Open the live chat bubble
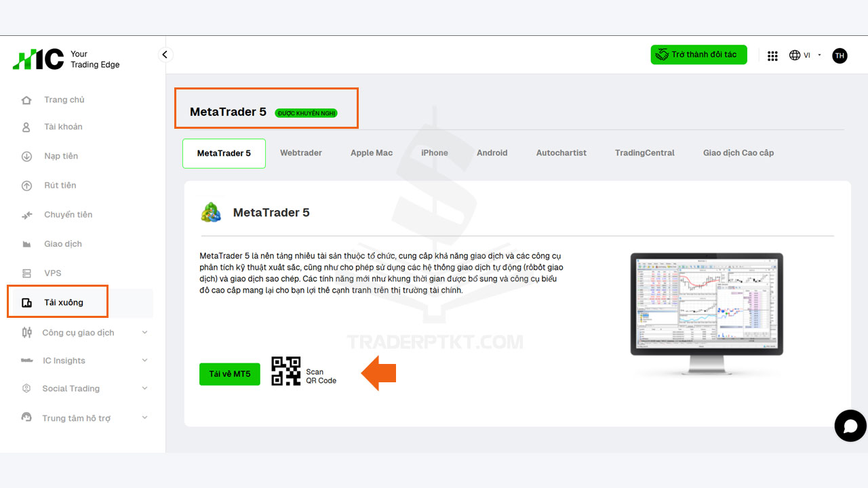The image size is (868, 488). [850, 426]
